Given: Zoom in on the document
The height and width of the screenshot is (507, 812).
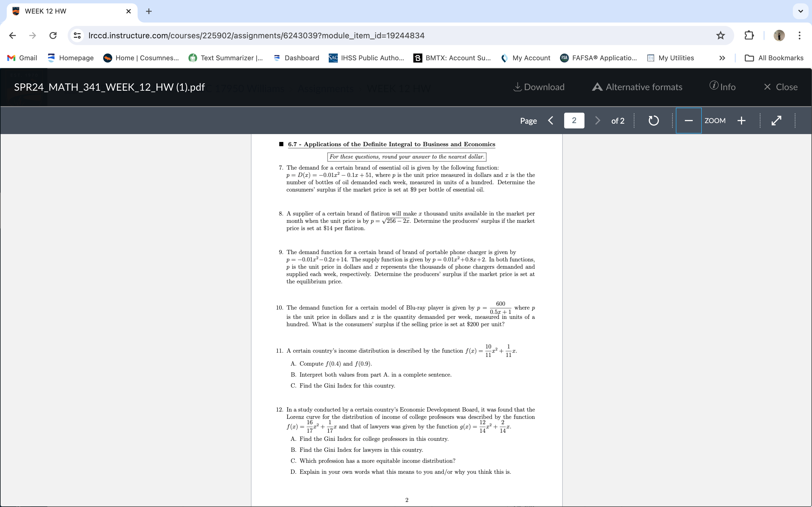Looking at the screenshot, I should [x=741, y=120].
